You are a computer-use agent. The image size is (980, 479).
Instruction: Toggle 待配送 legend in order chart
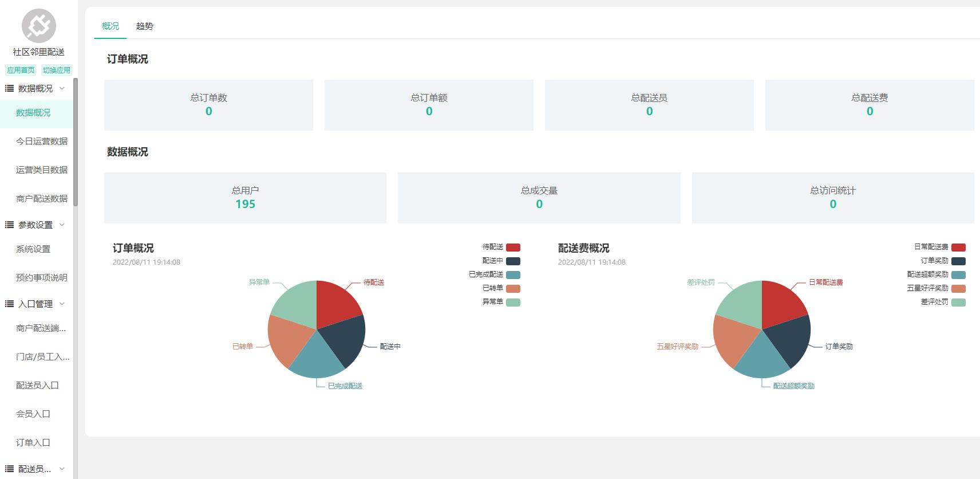click(512, 248)
